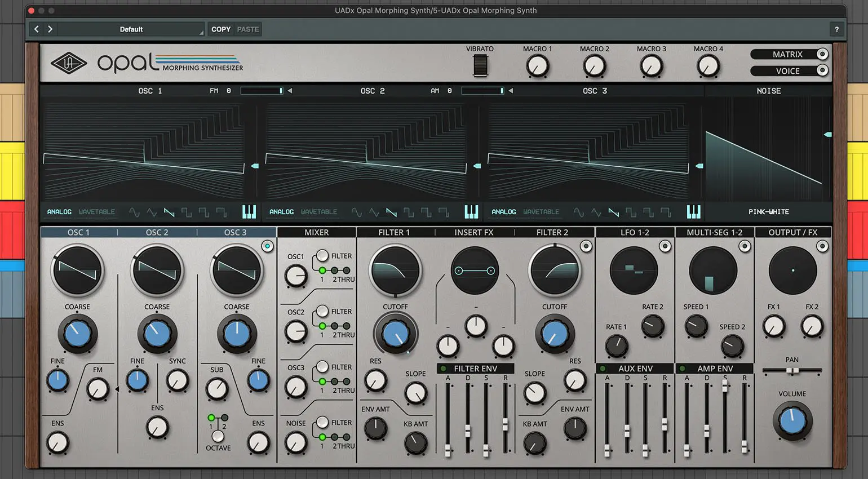Click the next preset arrow
Image resolution: width=868 pixels, height=479 pixels.
click(x=50, y=29)
